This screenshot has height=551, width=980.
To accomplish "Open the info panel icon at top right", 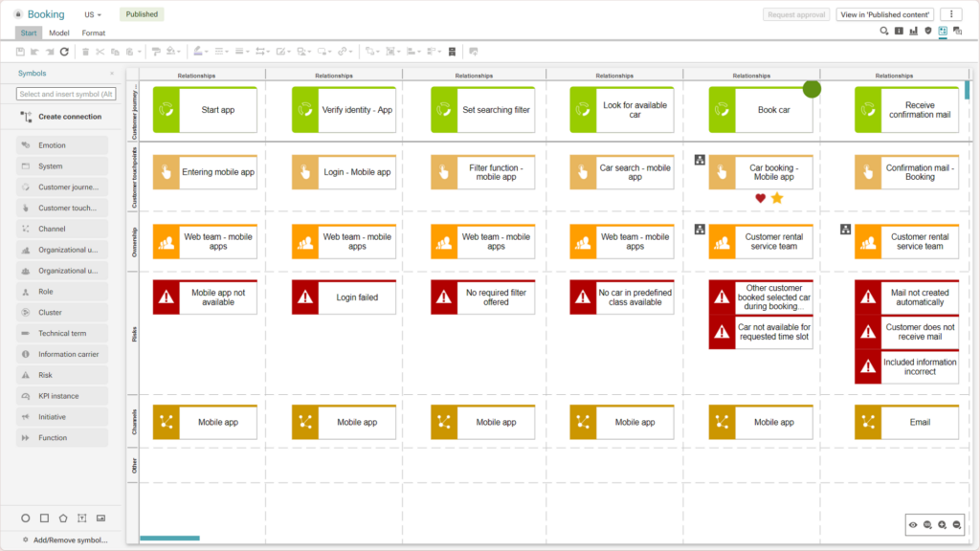I will click(x=899, y=32).
